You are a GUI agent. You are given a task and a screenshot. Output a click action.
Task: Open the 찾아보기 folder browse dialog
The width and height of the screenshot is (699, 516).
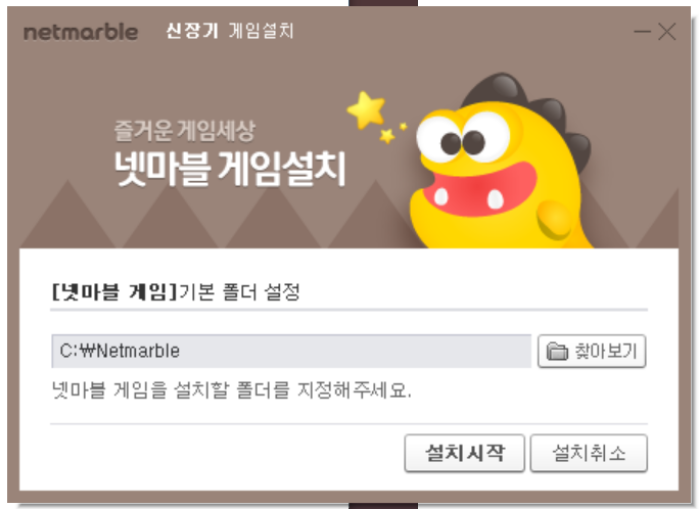pyautogui.click(x=592, y=351)
